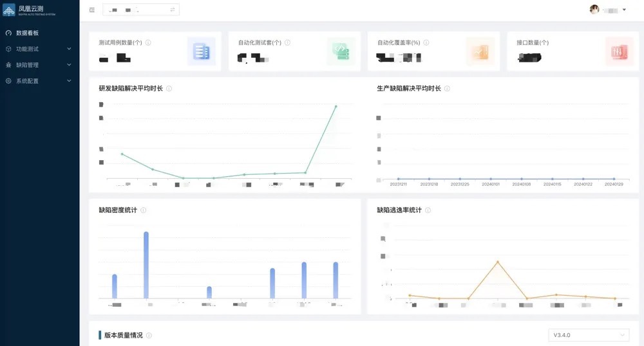This screenshot has height=346, width=644.
Task: Open the project switcher box in the header
Action: coord(141,10)
